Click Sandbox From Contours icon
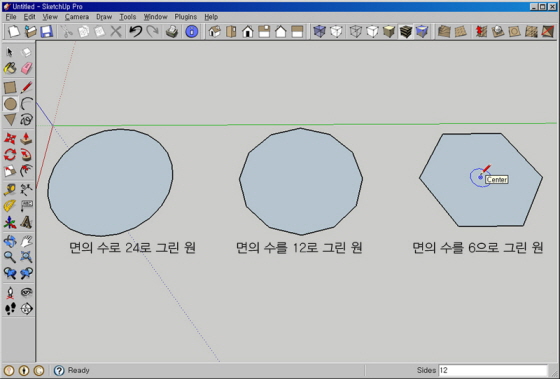This screenshot has width=560, height=379. [x=444, y=32]
